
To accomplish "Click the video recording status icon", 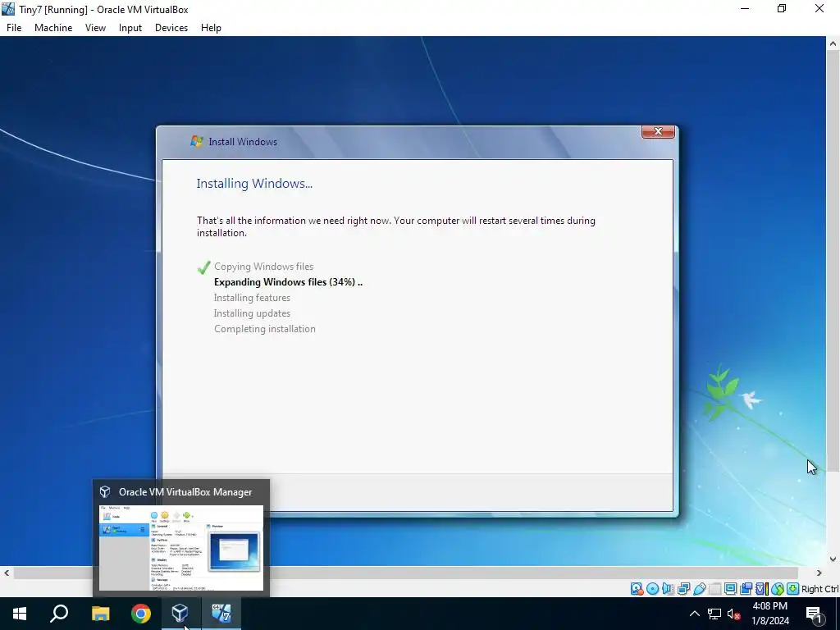I will tap(746, 589).
